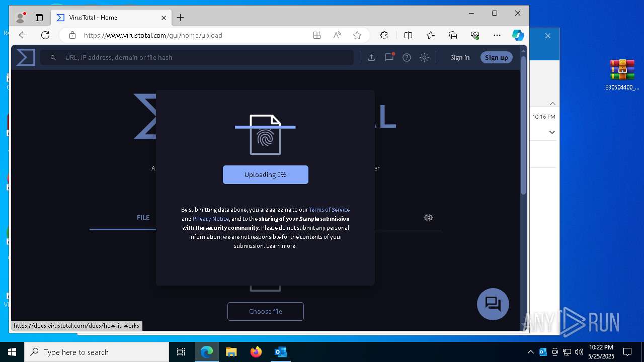The height and width of the screenshot is (362, 644).
Task: Show hidden system tray icons
Action: [x=530, y=352]
